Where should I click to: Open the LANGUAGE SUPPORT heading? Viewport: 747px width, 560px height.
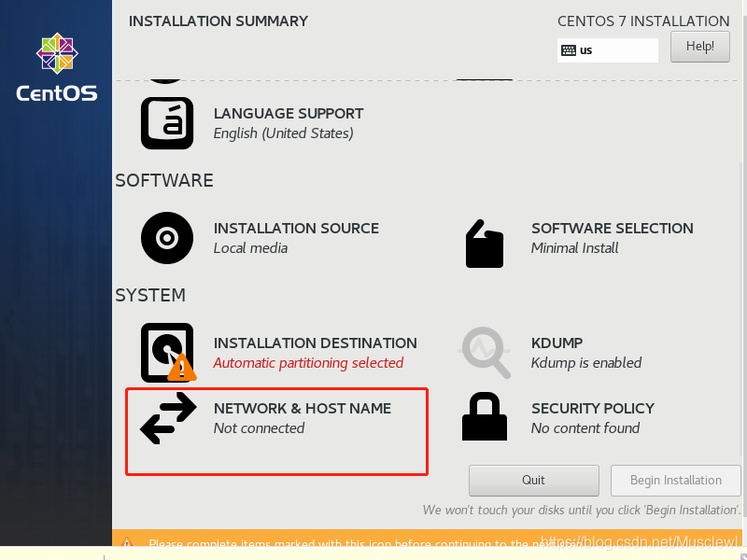click(289, 114)
